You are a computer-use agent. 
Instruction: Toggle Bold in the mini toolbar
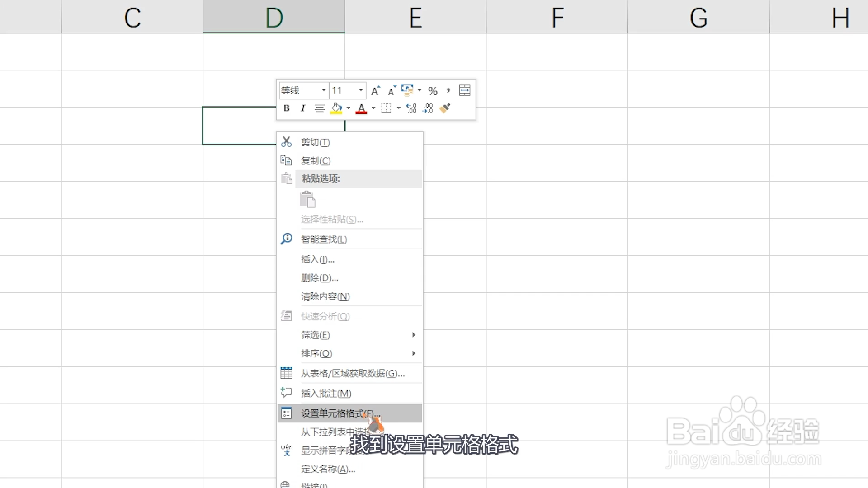[286, 108]
